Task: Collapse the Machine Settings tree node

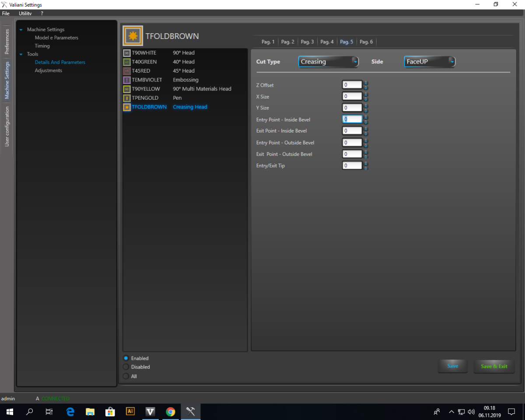Action: tap(21, 30)
